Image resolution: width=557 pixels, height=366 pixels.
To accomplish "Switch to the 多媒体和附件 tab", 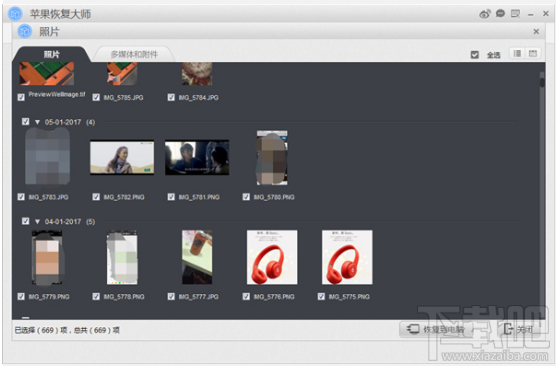I will pos(134,54).
